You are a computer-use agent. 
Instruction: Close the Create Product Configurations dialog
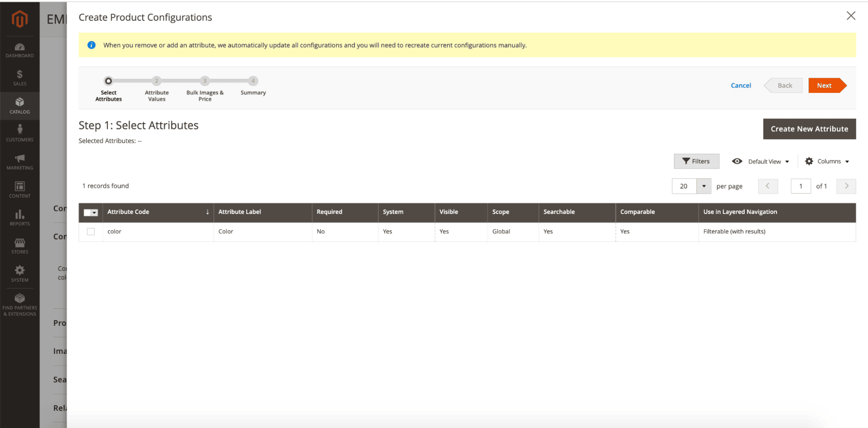coord(851,16)
